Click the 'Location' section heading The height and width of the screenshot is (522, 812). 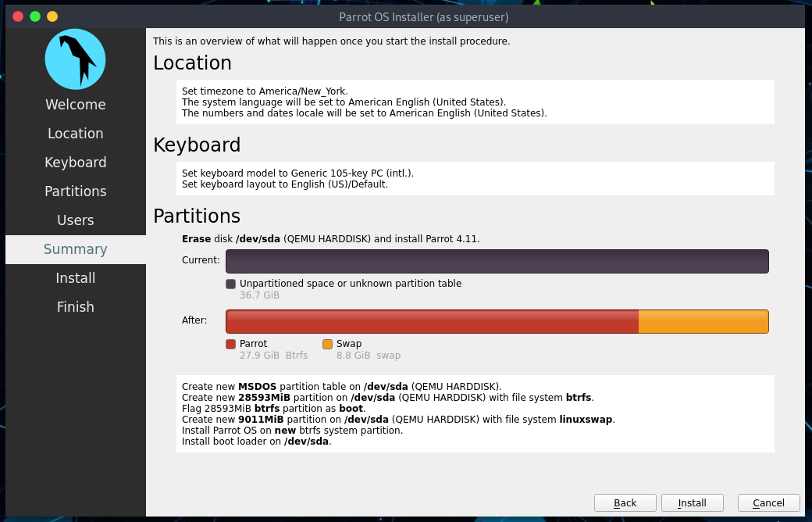193,63
